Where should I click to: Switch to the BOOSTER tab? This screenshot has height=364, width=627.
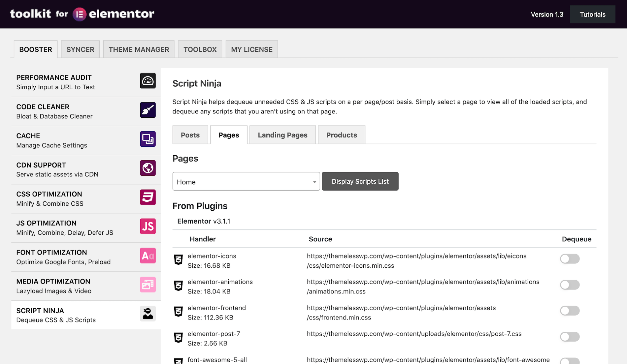(36, 49)
